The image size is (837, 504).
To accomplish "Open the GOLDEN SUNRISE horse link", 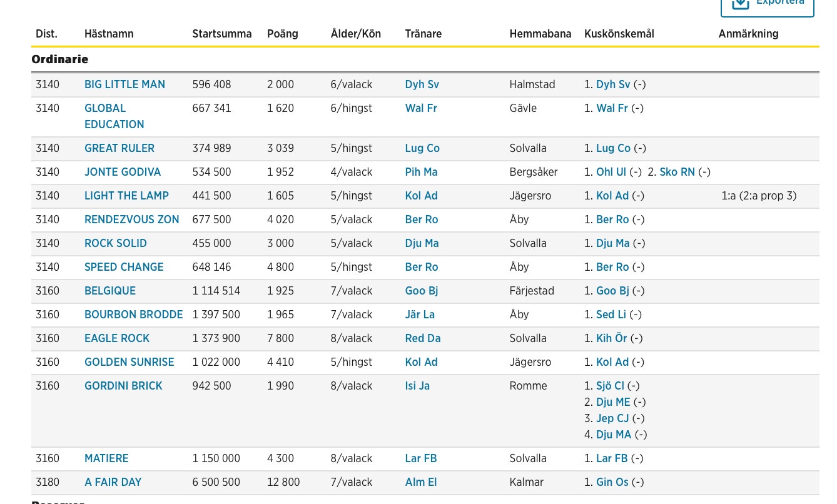I will 129,362.
